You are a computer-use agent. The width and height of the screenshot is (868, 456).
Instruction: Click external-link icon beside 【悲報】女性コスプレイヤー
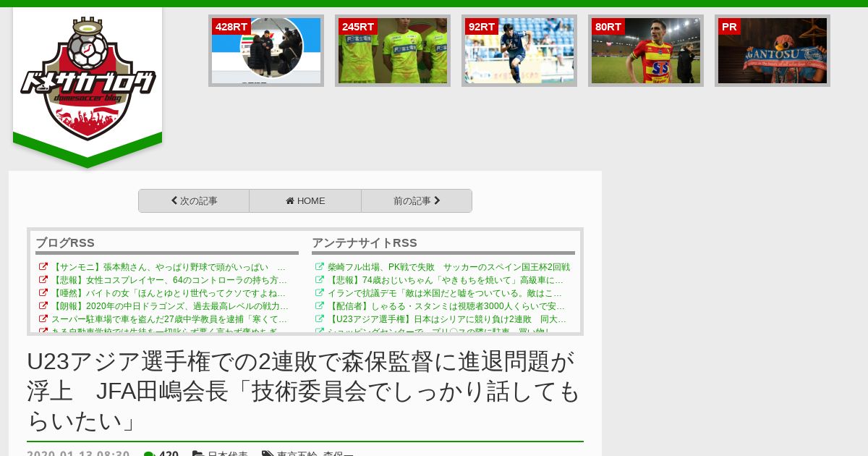click(43, 280)
